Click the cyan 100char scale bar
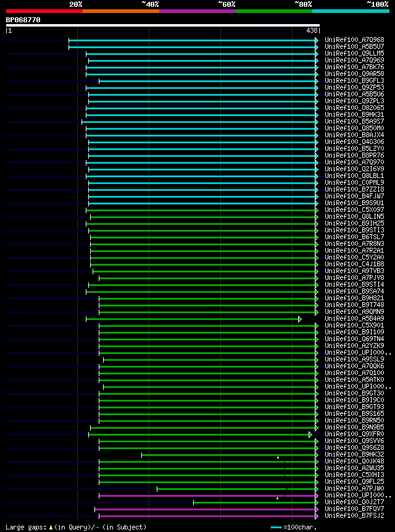This screenshot has height=532, width=395. tap(276, 528)
